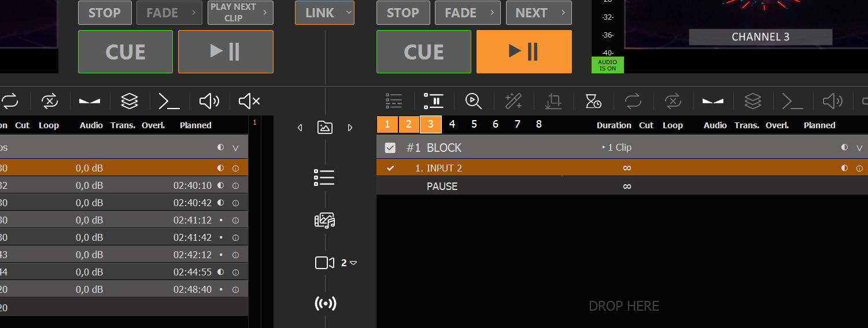The height and width of the screenshot is (328, 868).
Task: Click the magic wand effects icon
Action: tap(514, 102)
